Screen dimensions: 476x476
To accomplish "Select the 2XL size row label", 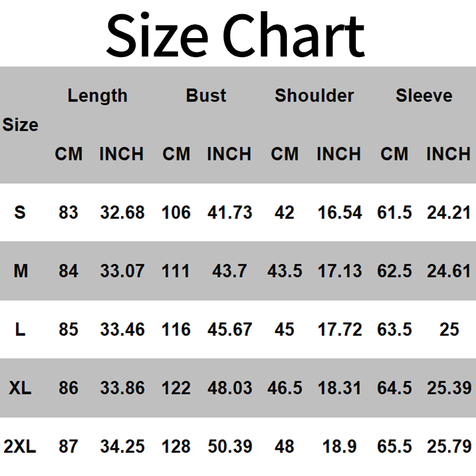I will (20, 446).
